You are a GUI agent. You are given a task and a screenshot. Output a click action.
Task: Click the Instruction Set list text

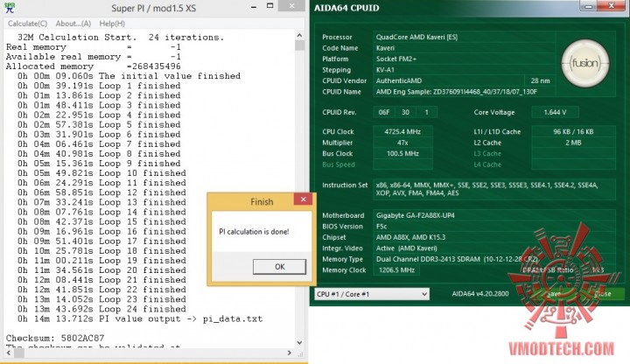point(487,189)
